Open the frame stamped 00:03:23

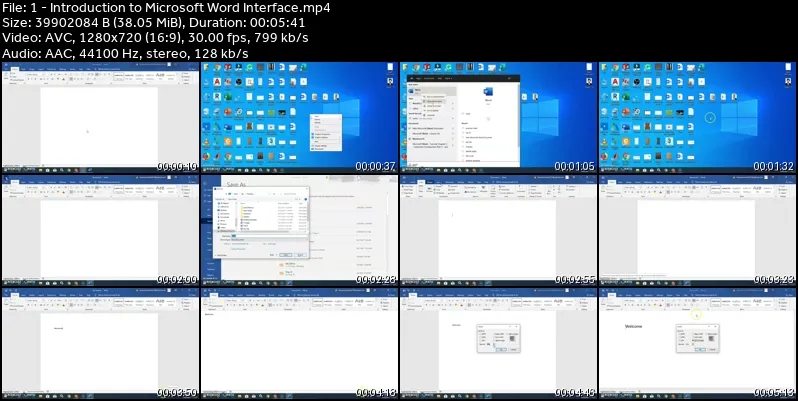pyautogui.click(x=697, y=230)
